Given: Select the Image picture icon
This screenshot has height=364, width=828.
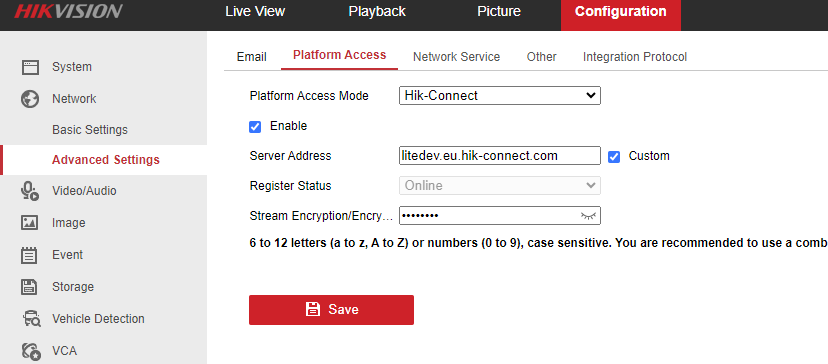Looking at the screenshot, I should click(x=30, y=222).
